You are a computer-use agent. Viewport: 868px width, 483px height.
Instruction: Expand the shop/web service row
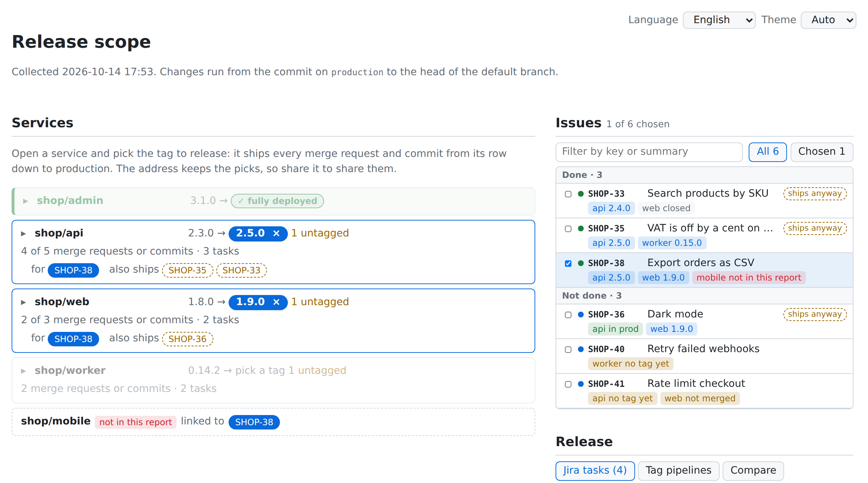click(x=24, y=302)
